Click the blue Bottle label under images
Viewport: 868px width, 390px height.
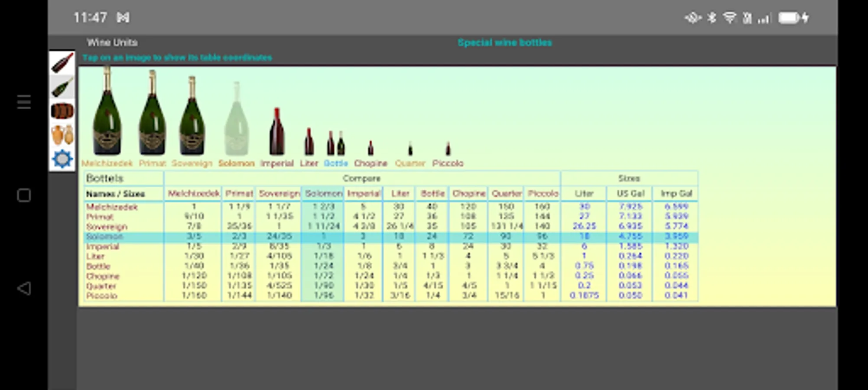(336, 163)
